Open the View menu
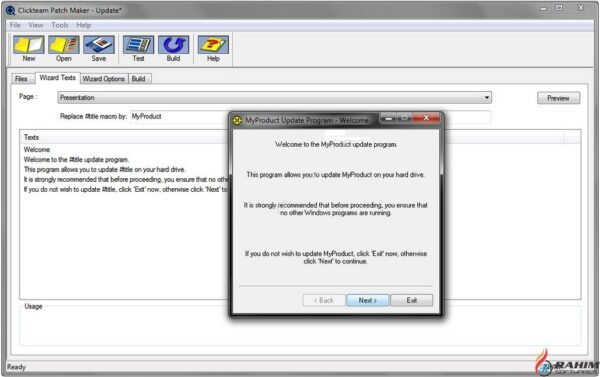600x377 pixels. [x=36, y=25]
